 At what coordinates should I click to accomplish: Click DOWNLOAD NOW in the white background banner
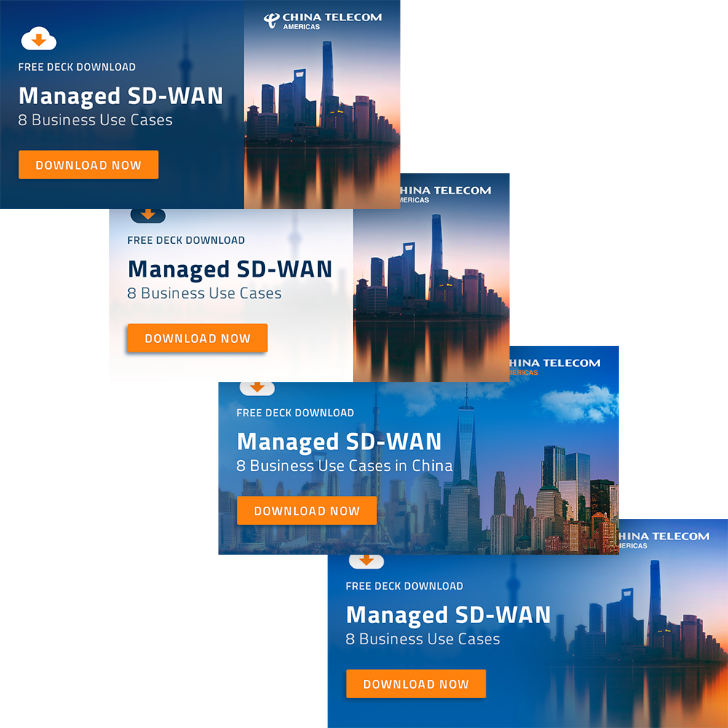[197, 338]
